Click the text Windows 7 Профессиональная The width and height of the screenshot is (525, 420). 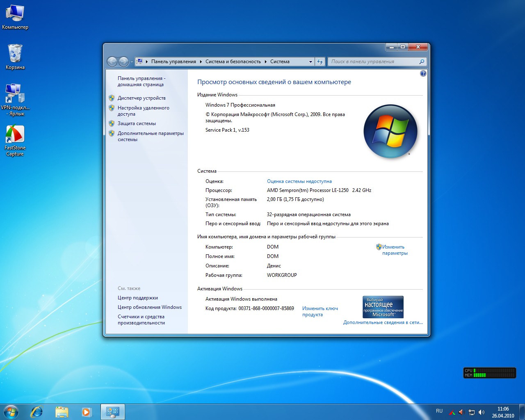click(240, 105)
